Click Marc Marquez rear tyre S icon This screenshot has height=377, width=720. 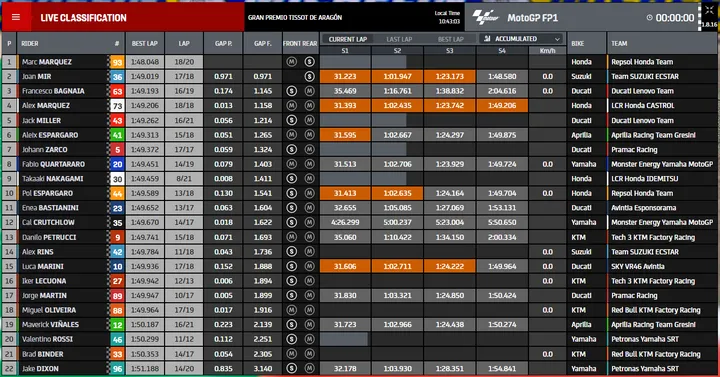coord(309,62)
